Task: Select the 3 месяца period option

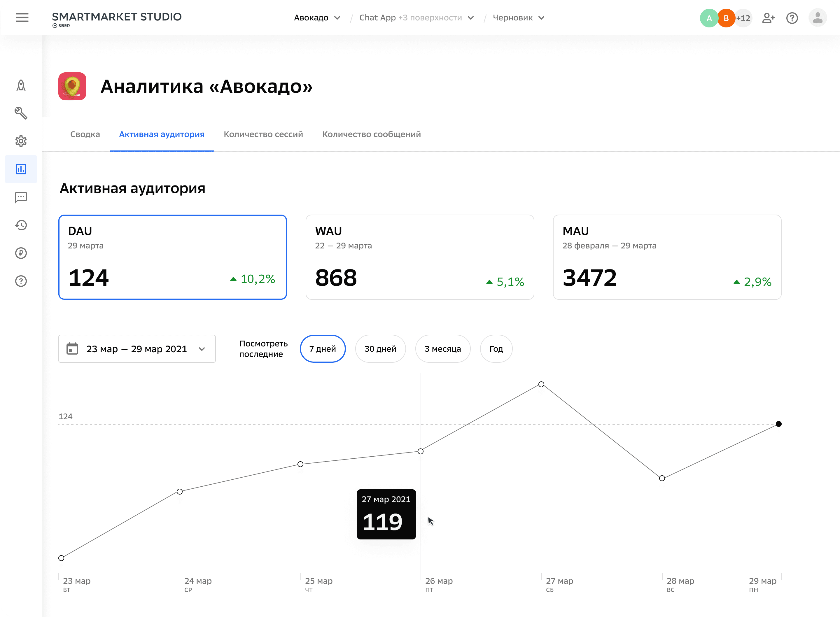Action: [442, 349]
